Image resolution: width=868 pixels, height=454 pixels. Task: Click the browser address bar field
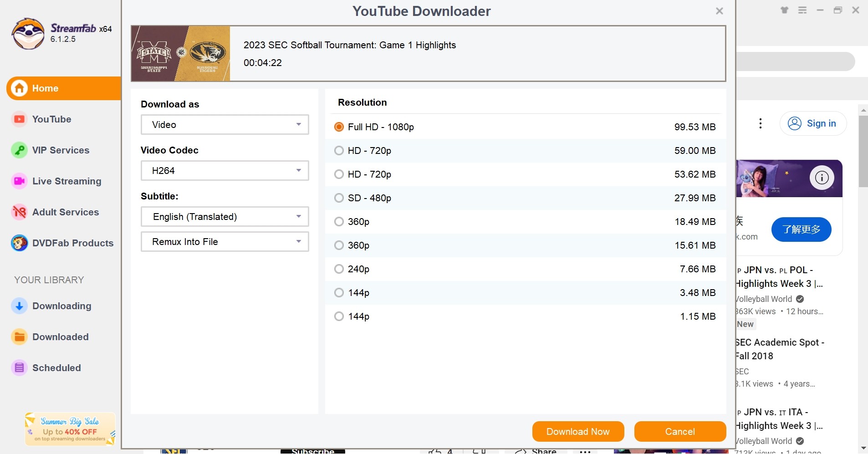pyautogui.click(x=795, y=61)
